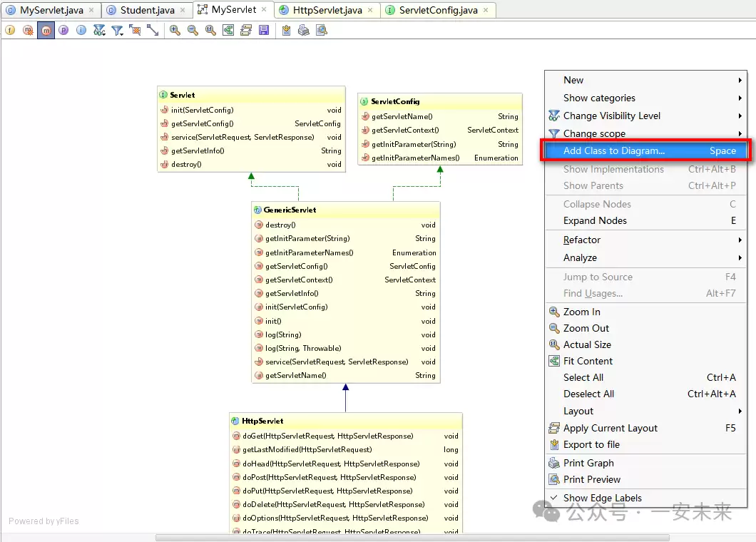This screenshot has height=542, width=756.
Task: Toggle the Constructors display icon
Action: point(28,30)
